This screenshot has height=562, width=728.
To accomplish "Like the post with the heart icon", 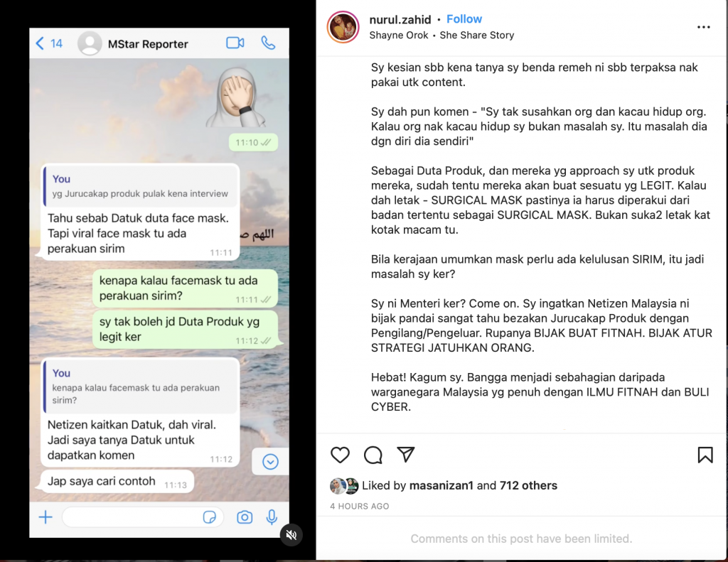I will pos(340,455).
